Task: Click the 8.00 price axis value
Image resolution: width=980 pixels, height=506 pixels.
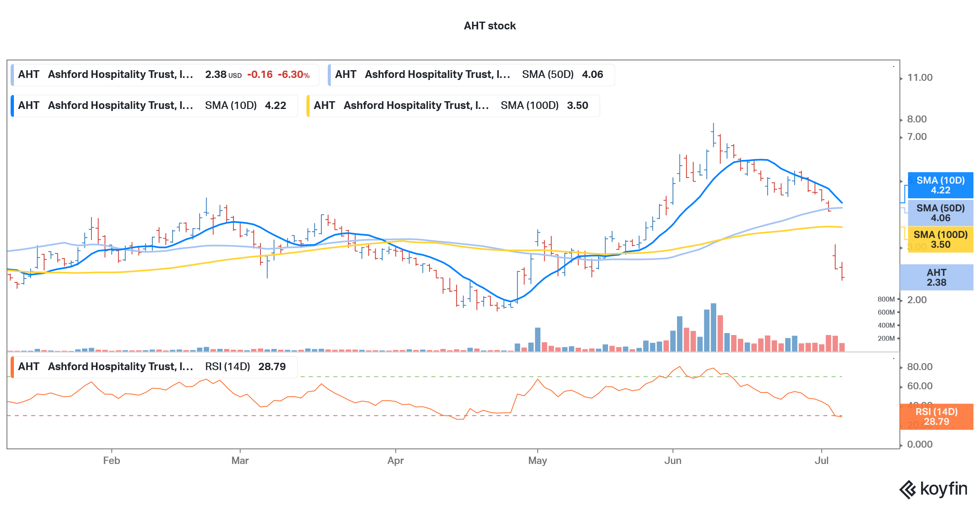Action: 917,119
